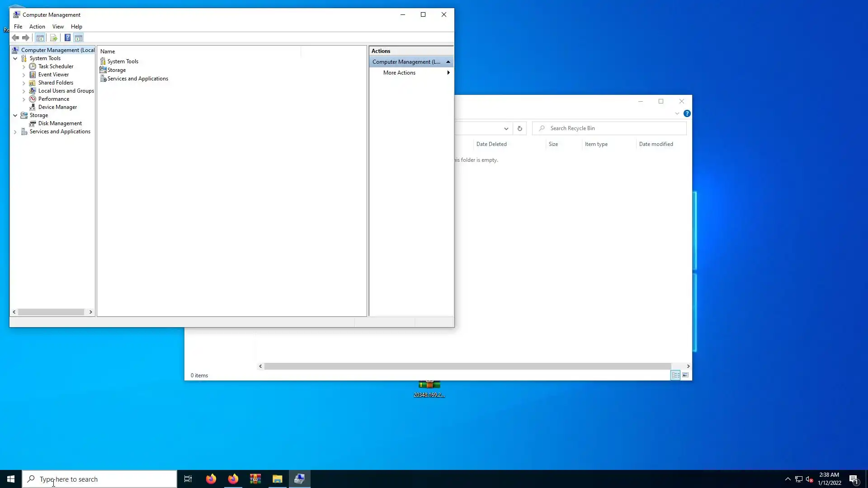The image size is (868, 488).
Task: Toggle the Show/Hide Action Pane icon
Action: point(79,38)
